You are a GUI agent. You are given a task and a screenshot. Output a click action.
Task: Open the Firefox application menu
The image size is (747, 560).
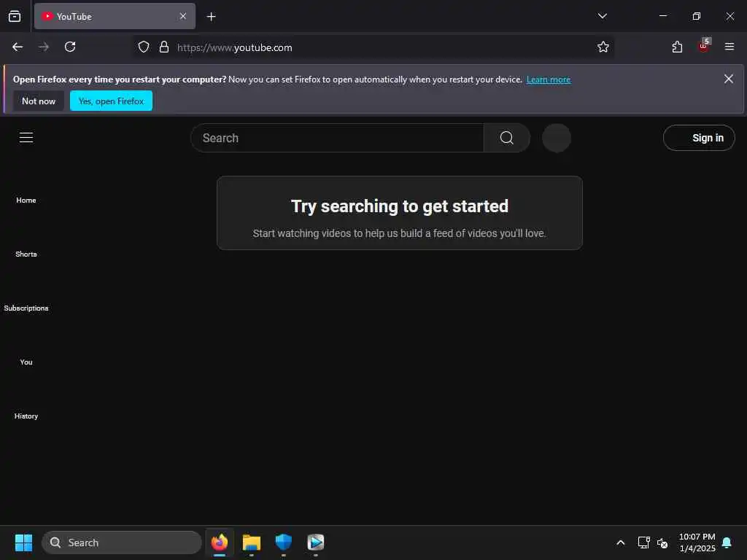click(x=729, y=47)
